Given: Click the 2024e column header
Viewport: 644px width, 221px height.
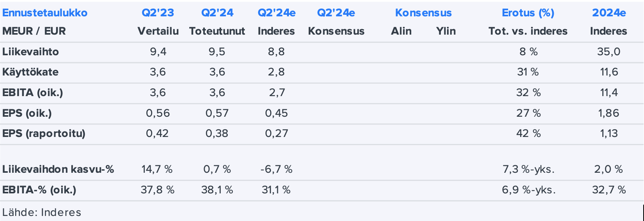Looking at the screenshot, I should coord(609,13).
